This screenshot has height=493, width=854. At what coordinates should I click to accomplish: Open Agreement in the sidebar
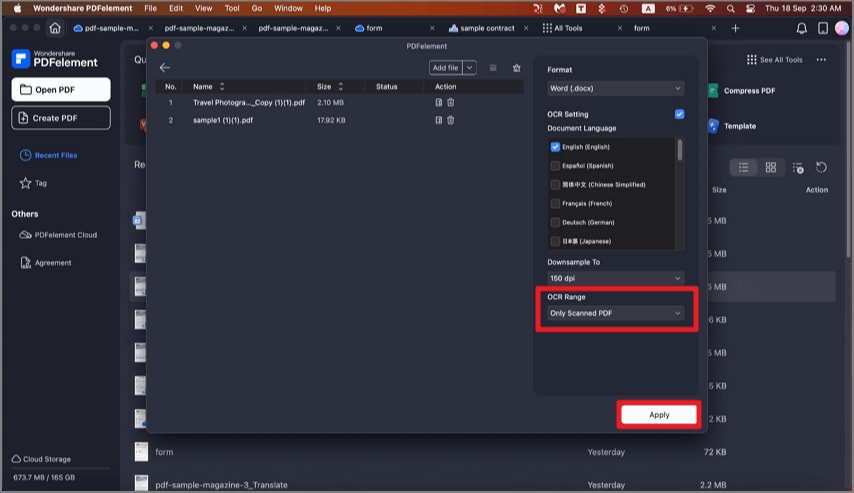click(x=46, y=263)
